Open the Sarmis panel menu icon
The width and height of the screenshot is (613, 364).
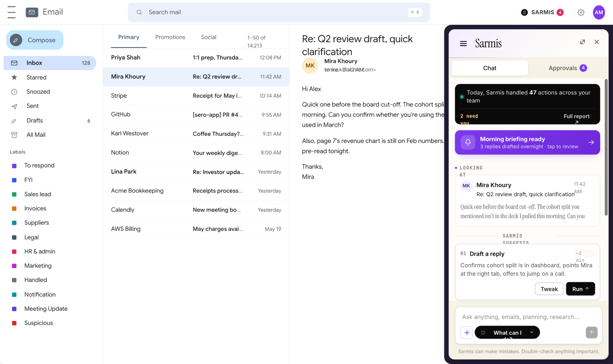463,44
